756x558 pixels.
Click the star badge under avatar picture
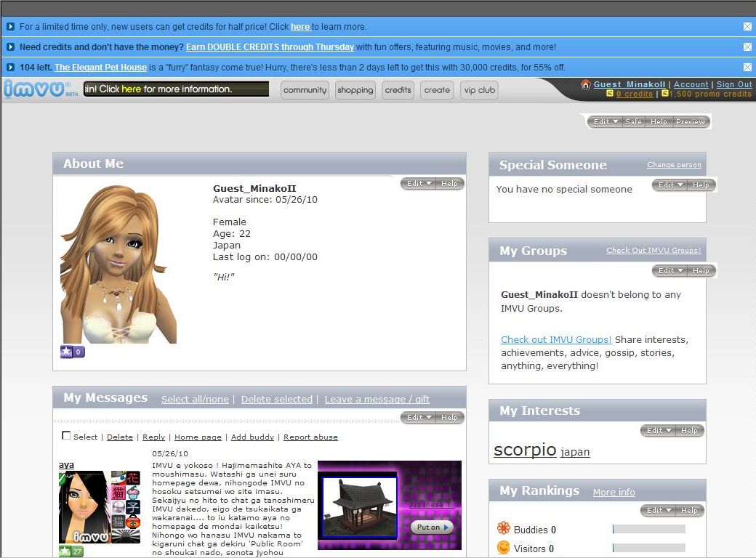tap(72, 352)
